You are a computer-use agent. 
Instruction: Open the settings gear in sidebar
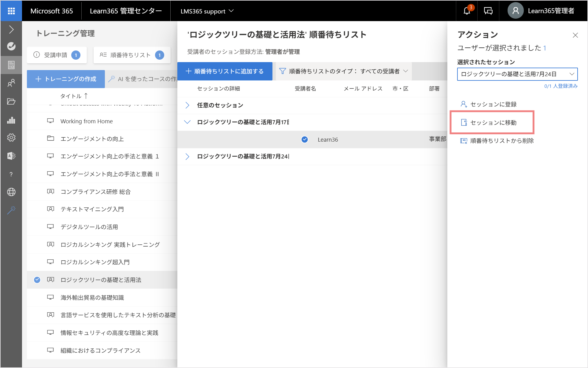point(11,138)
